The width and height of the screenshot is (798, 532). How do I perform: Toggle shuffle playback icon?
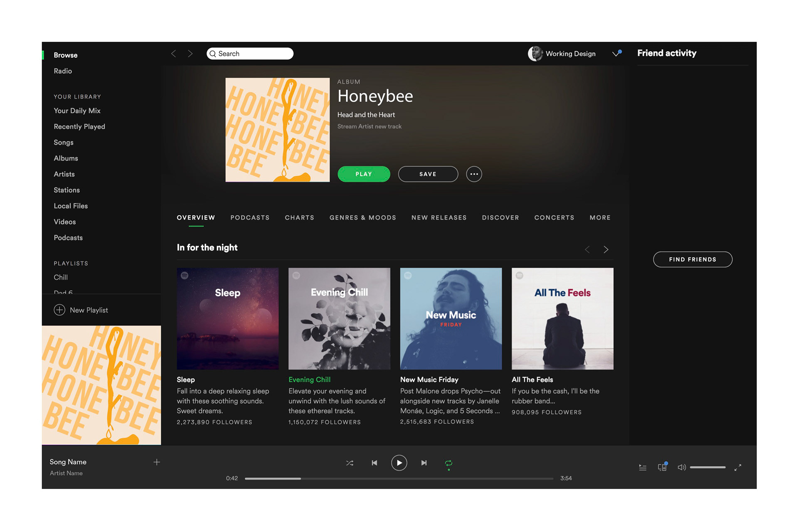pos(350,463)
